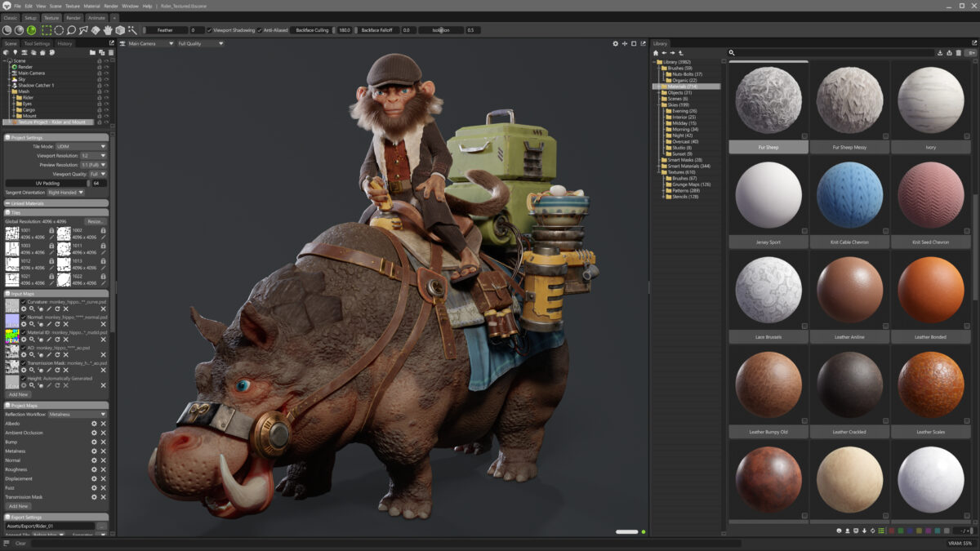
Task: Open the Reflection Workflow Metalness dropdown
Action: tap(76, 415)
